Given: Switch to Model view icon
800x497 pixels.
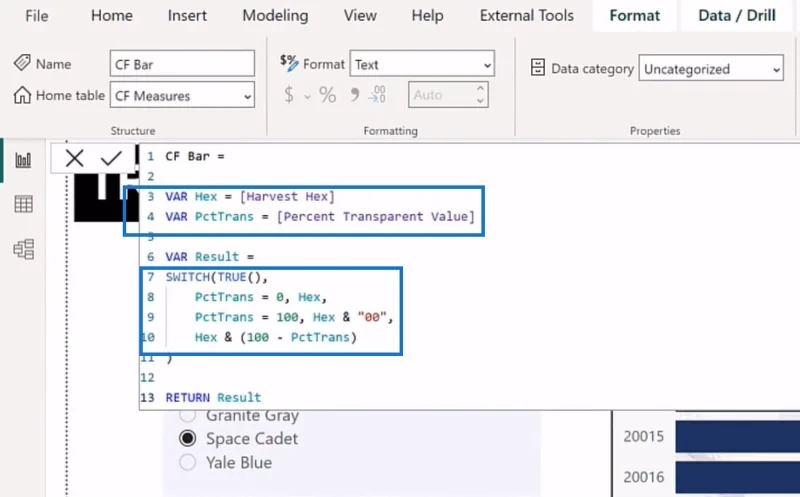Looking at the screenshot, I should tap(23, 249).
